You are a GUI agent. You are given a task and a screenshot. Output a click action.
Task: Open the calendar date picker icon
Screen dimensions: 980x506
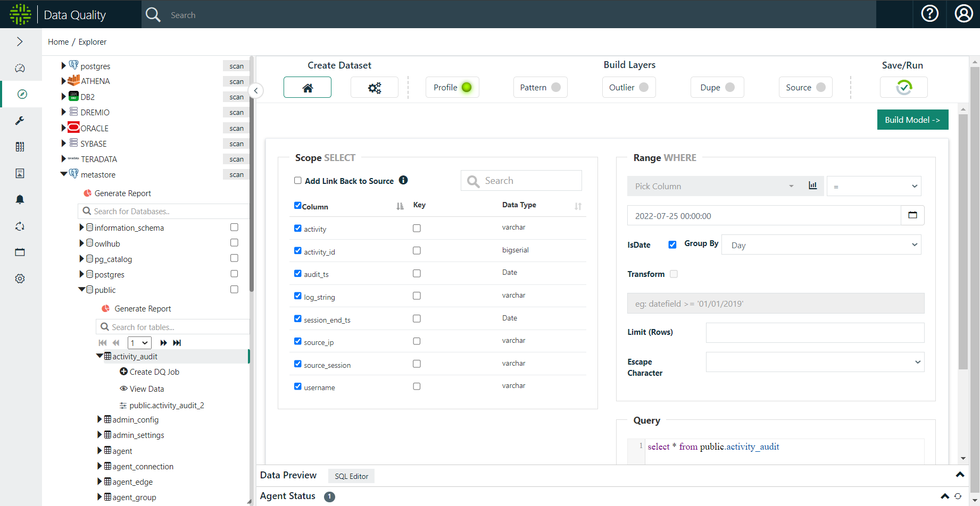coord(912,215)
